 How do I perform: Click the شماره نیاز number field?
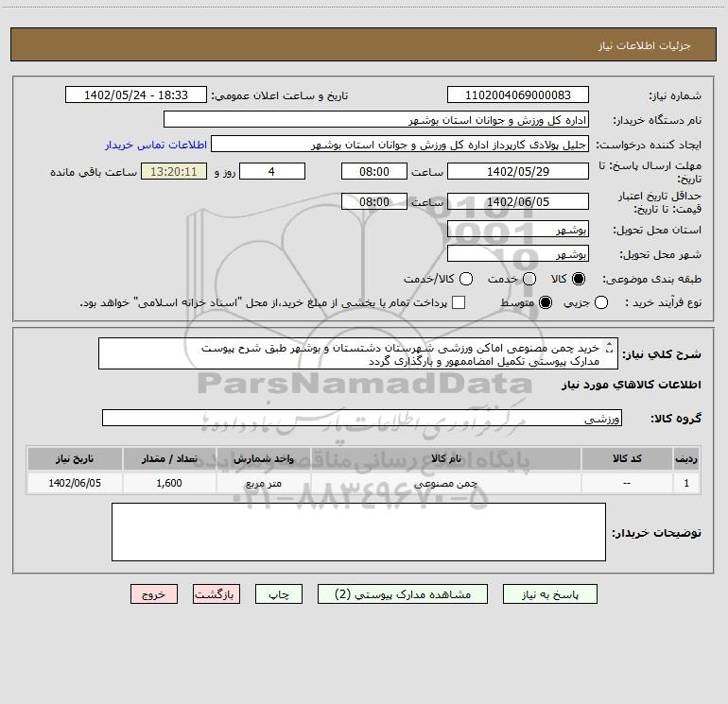click(x=518, y=94)
